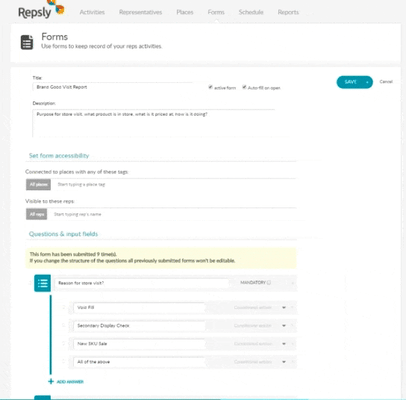Click the drag handle beside New SKU Sale answer
This screenshot has height=400, width=406.
tap(64, 343)
